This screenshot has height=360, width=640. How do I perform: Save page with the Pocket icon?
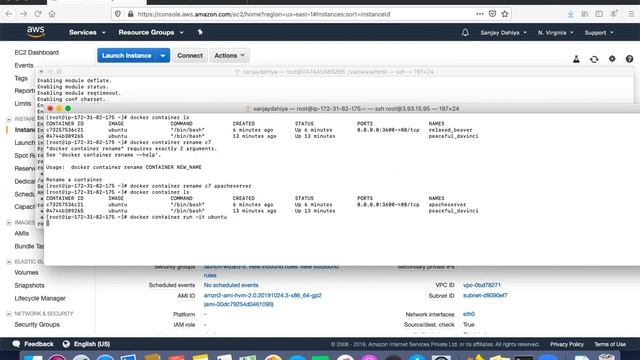pos(492,14)
